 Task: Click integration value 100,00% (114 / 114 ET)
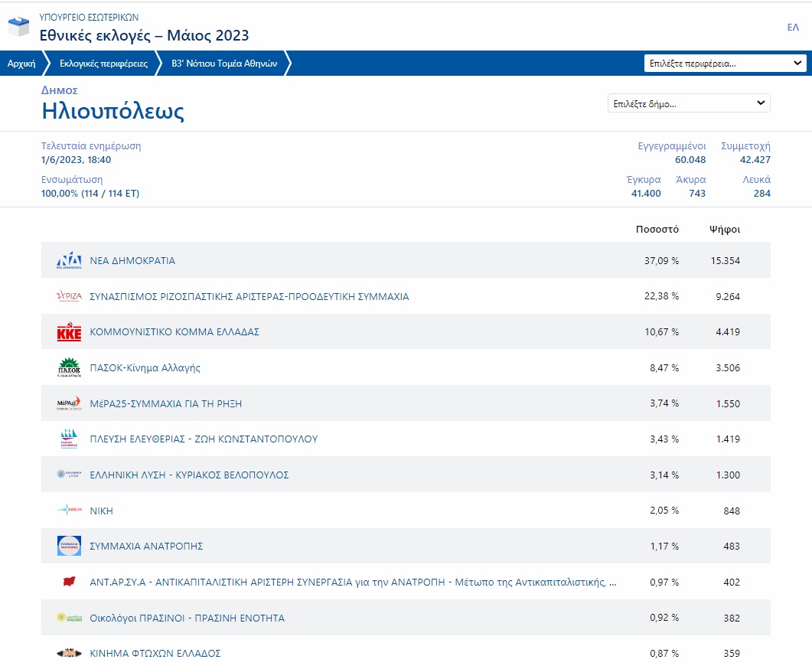[90, 193]
